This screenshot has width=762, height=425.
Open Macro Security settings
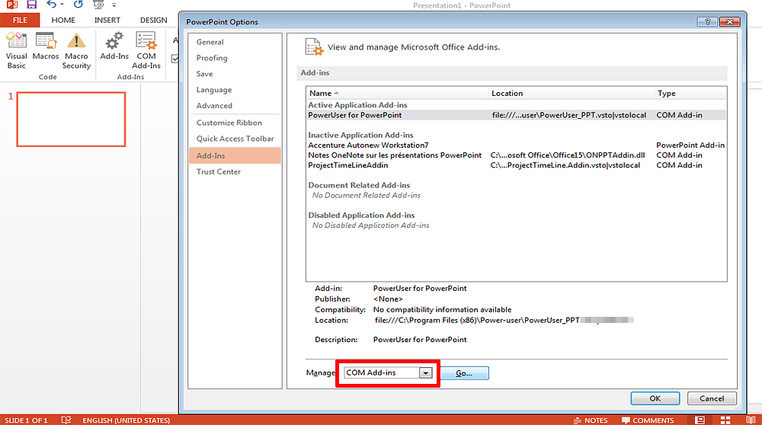tap(76, 51)
